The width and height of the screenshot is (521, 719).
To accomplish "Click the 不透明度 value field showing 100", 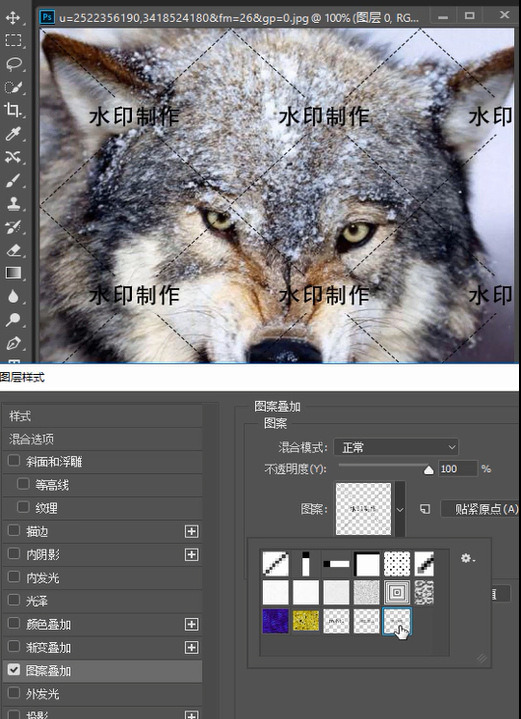I will (x=458, y=469).
